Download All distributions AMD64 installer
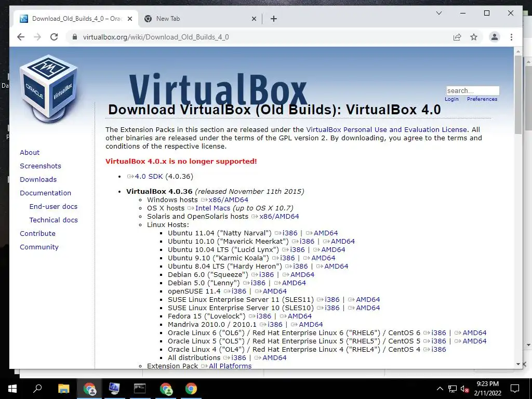This screenshot has width=532, height=399. [x=274, y=357]
